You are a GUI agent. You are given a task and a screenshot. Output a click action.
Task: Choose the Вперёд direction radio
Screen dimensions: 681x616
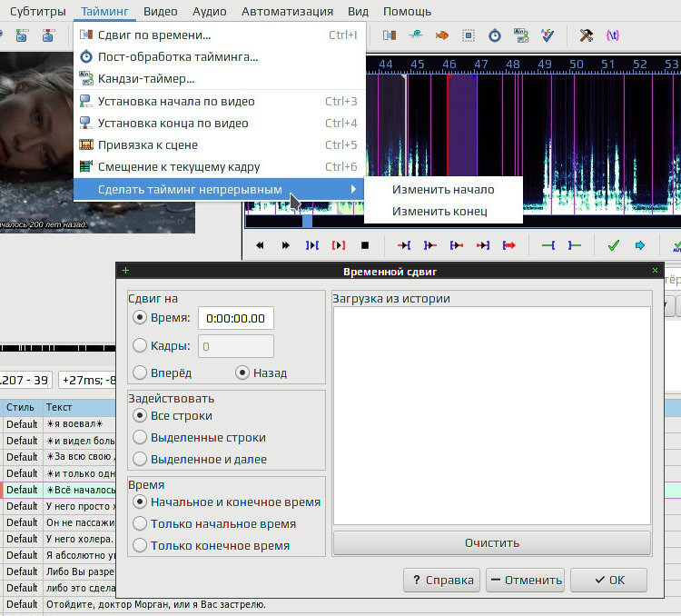pos(140,373)
